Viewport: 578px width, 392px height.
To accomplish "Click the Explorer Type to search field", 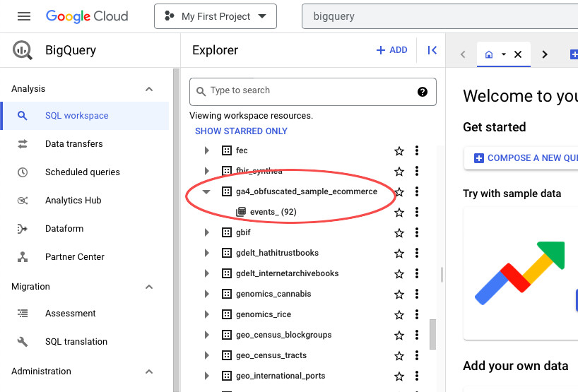I will [312, 91].
